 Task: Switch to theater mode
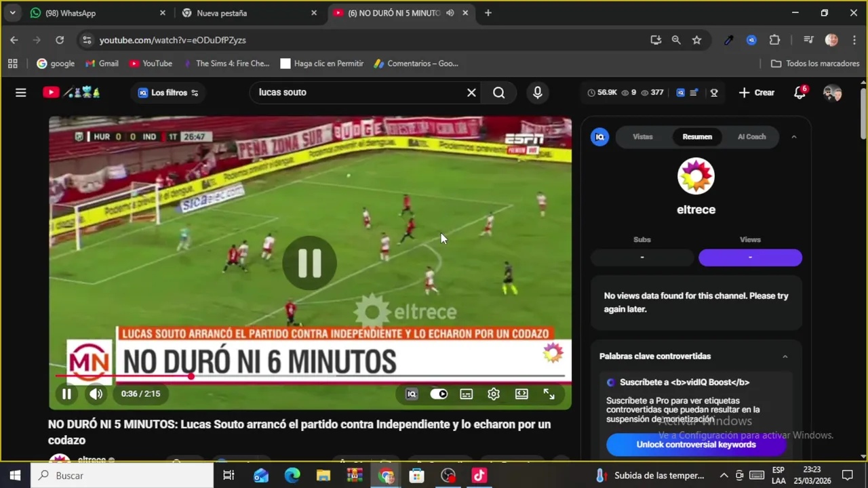point(521,394)
